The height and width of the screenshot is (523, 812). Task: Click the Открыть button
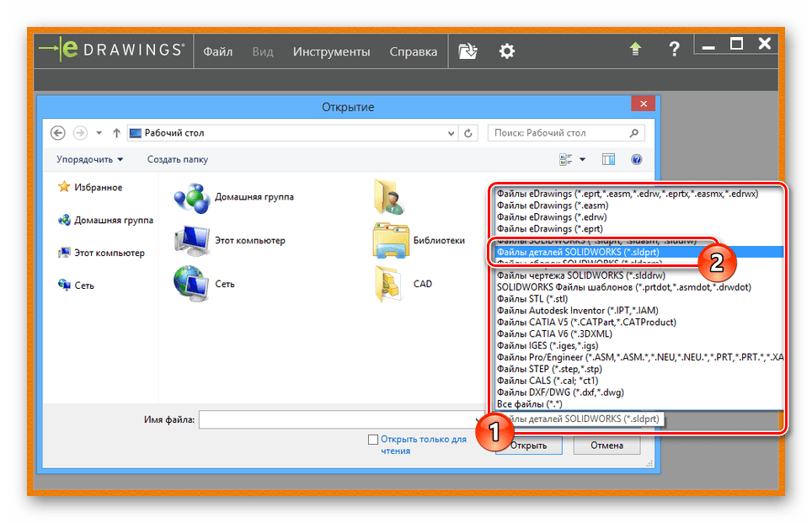pyautogui.click(x=529, y=446)
